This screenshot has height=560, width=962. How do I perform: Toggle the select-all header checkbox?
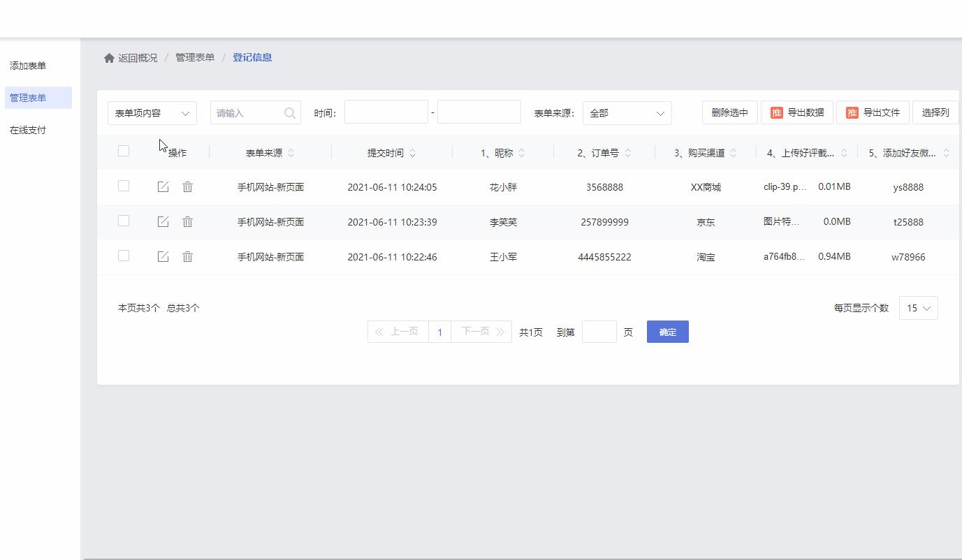pos(124,151)
